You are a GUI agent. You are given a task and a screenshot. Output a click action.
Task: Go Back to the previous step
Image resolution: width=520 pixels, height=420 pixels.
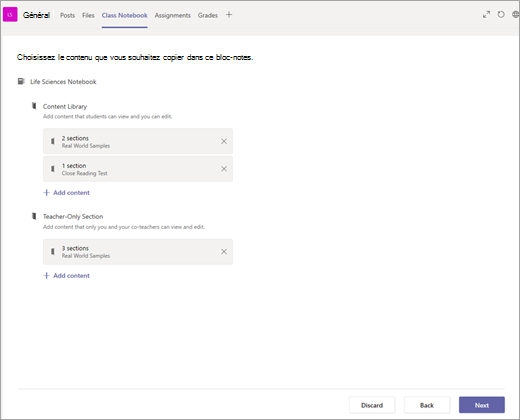click(x=427, y=405)
